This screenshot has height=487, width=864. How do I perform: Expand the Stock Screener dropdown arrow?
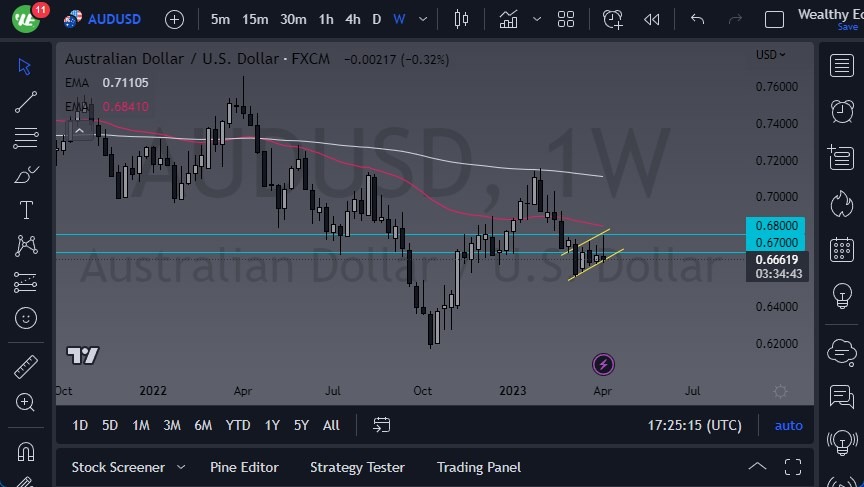(181, 467)
